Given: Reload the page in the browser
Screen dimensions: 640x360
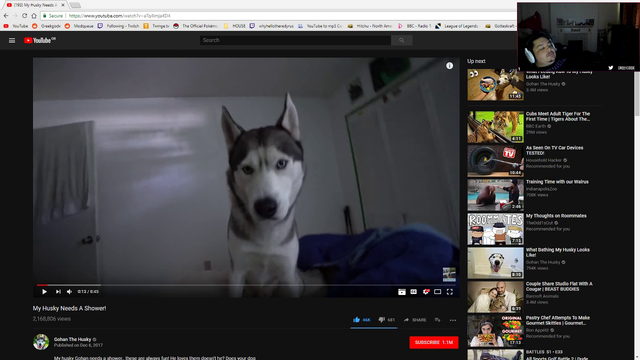Looking at the screenshot, I should [x=24, y=16].
